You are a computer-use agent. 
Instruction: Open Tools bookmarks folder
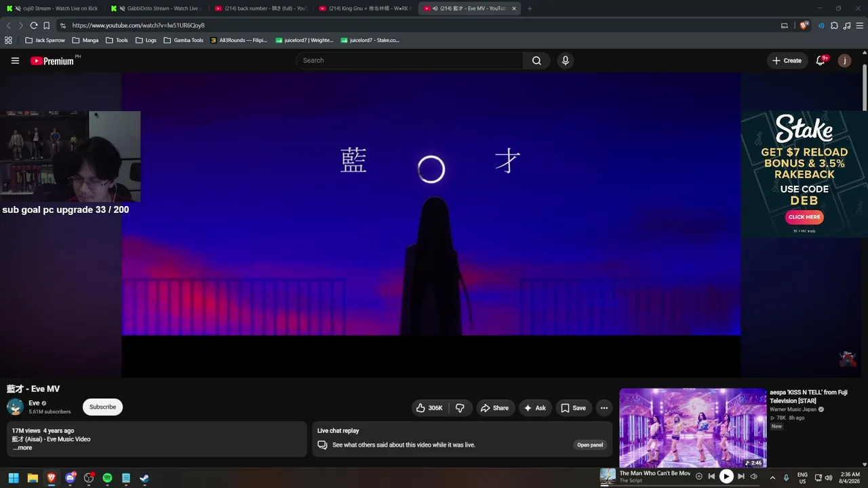pos(117,40)
